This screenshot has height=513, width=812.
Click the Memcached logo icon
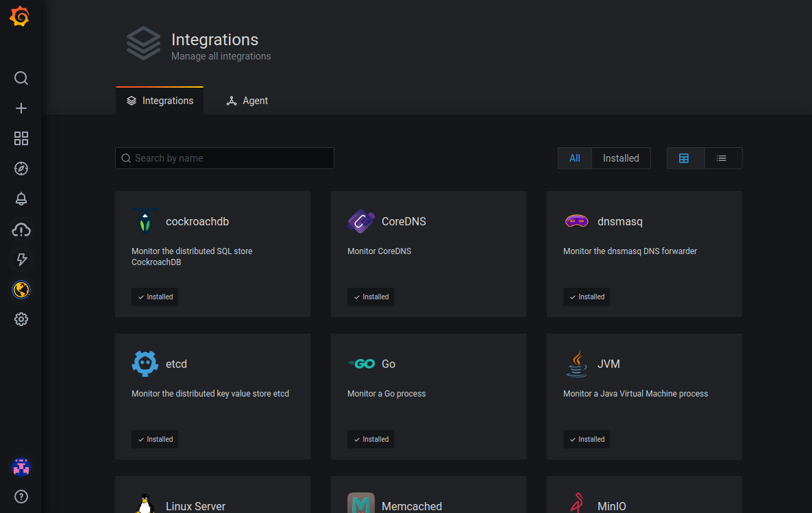[361, 503]
